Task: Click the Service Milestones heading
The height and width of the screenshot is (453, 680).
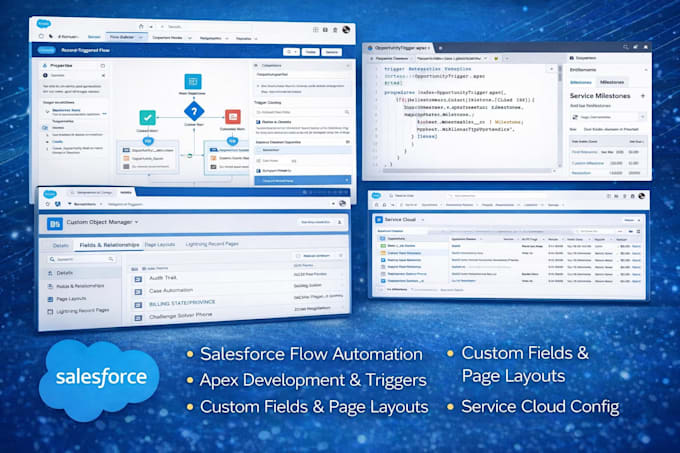Action: (600, 96)
